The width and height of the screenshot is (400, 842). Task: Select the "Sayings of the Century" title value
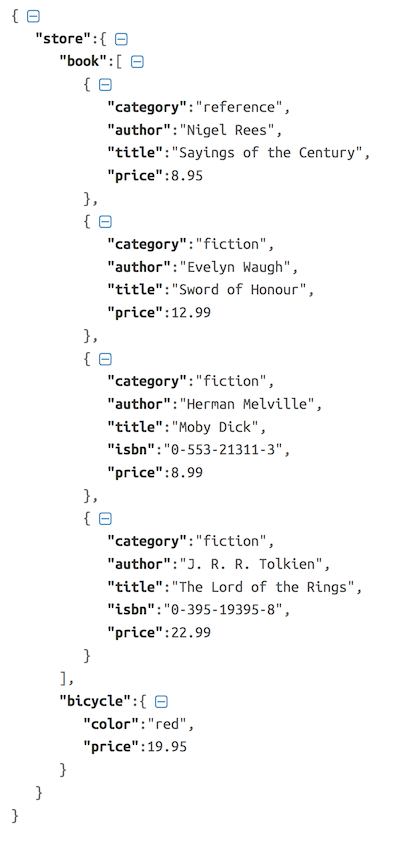[267, 153]
